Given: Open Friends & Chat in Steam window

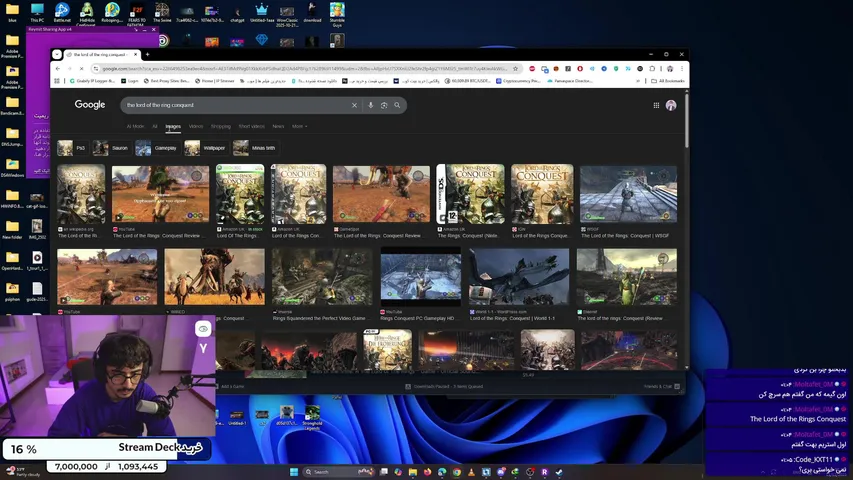Looking at the screenshot, I should coord(661,386).
